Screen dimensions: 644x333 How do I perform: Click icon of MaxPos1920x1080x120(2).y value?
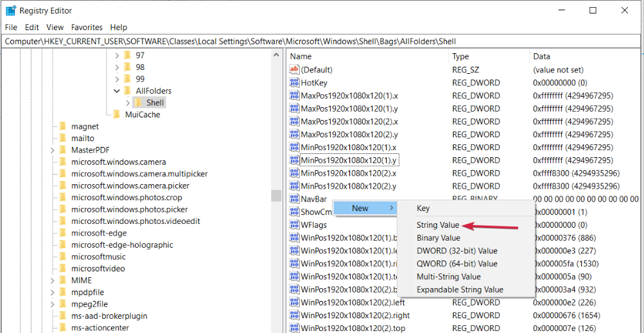295,134
